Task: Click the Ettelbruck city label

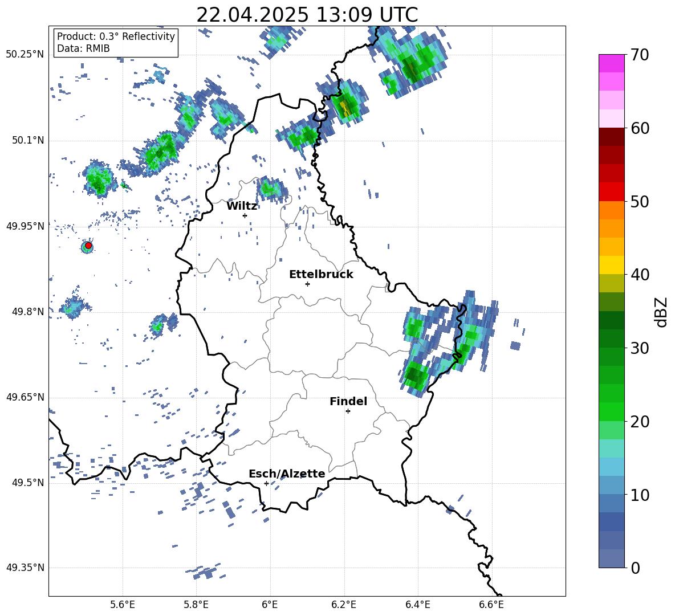Action: coord(321,275)
